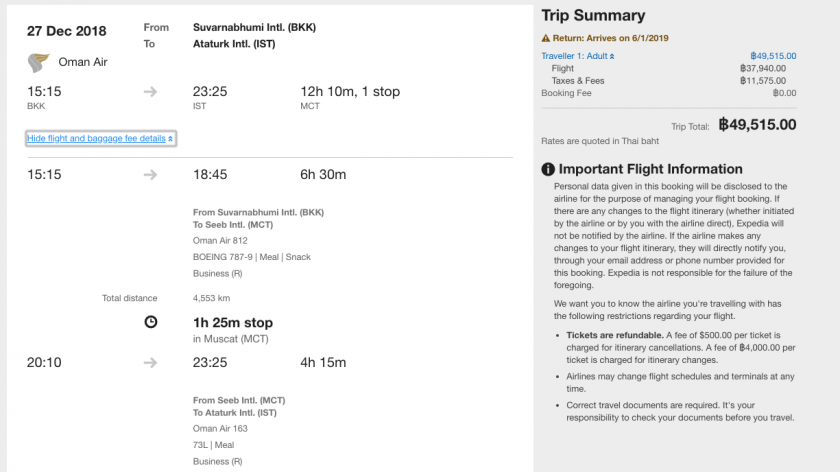Click the arrow between 15:15 and 18:45 segment
The width and height of the screenshot is (840, 472).
(150, 175)
